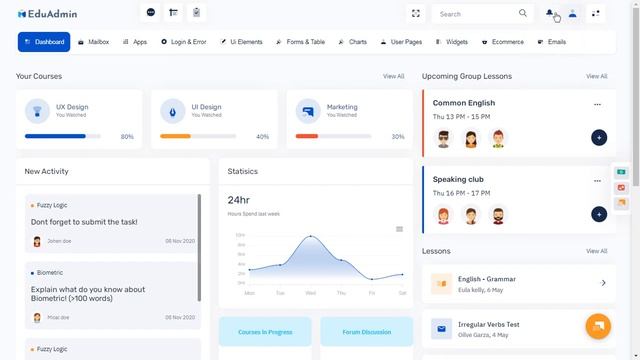Add participant to Speaking club lesson
640x360 pixels.
(599, 214)
